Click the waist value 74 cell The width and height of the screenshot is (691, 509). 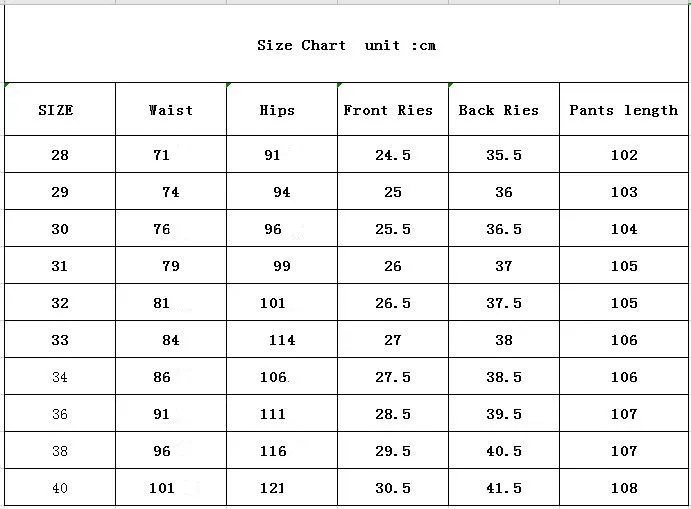click(x=171, y=191)
